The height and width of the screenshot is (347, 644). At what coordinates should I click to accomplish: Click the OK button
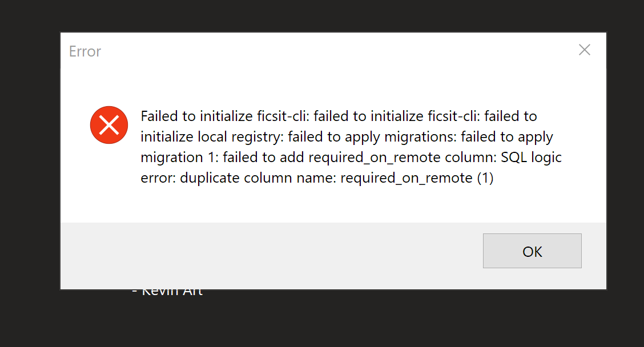(532, 251)
